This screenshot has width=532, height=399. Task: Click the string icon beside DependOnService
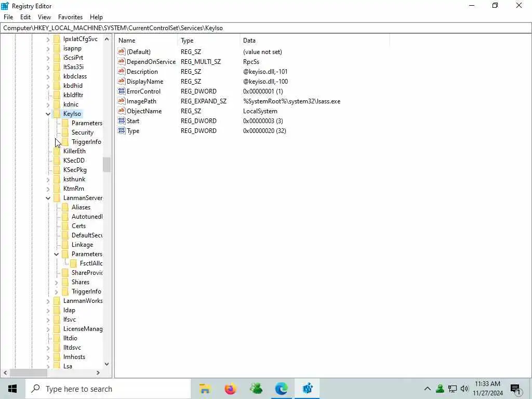[x=122, y=61]
